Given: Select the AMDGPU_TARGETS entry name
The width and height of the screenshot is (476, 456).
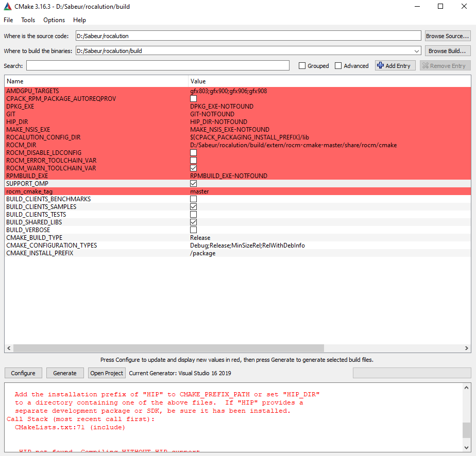Looking at the screenshot, I should pos(32,91).
